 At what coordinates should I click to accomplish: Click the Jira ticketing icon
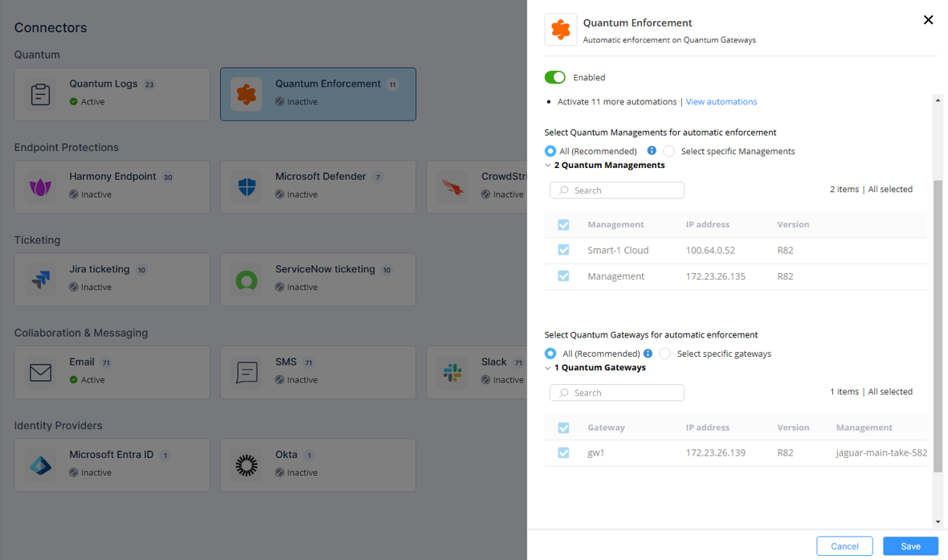(40, 280)
